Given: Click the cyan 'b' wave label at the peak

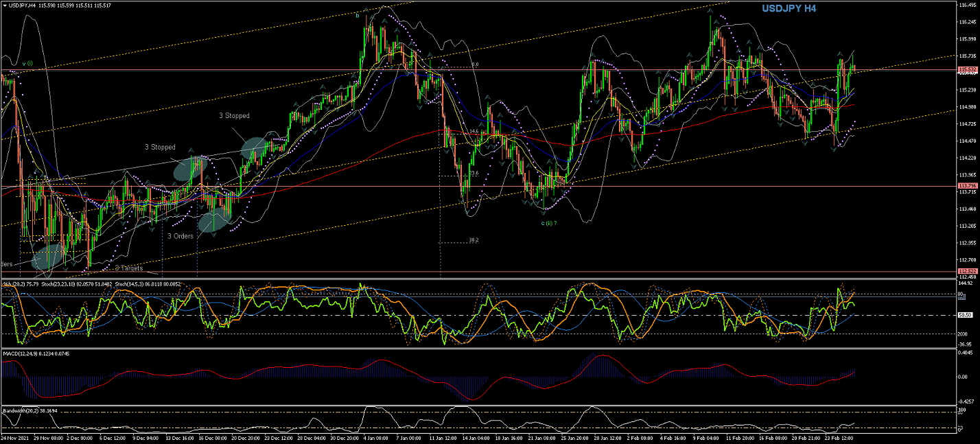Looking at the screenshot, I should pyautogui.click(x=357, y=14).
